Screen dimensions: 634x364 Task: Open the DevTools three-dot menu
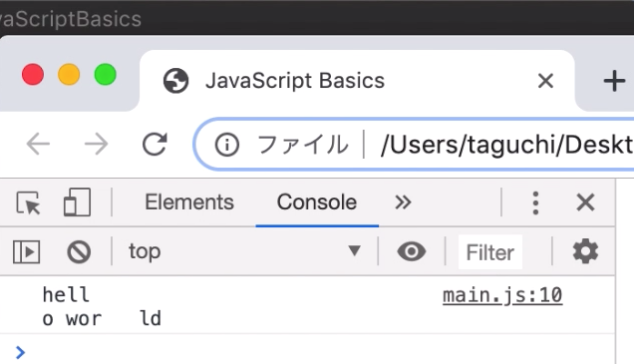(535, 203)
